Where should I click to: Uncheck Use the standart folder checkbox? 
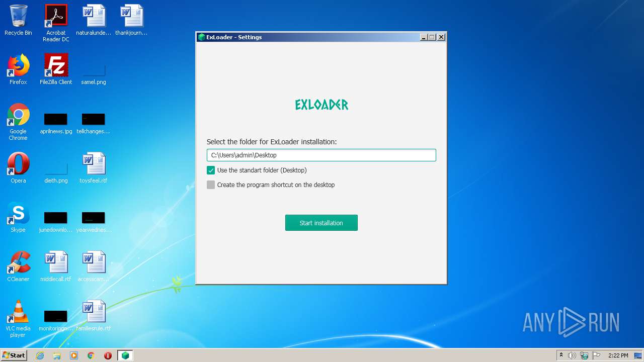tap(211, 170)
